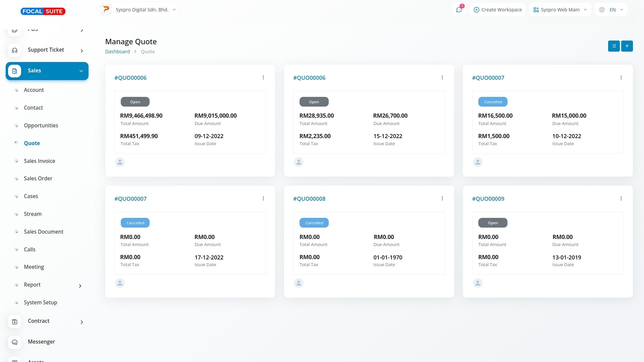The width and height of the screenshot is (644, 362).
Task: Click user avatar on RM28,935.00 quote card
Action: click(299, 162)
